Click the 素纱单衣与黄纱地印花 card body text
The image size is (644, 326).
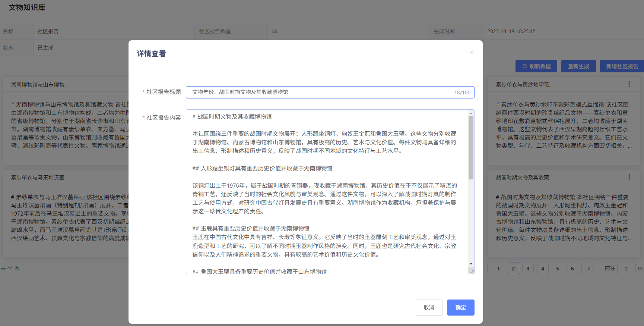click(564, 125)
